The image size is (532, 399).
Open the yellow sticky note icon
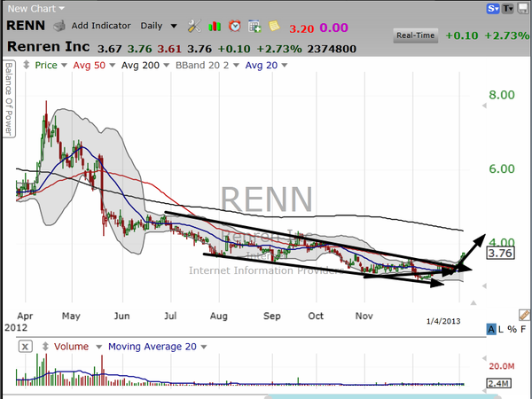pos(274,26)
